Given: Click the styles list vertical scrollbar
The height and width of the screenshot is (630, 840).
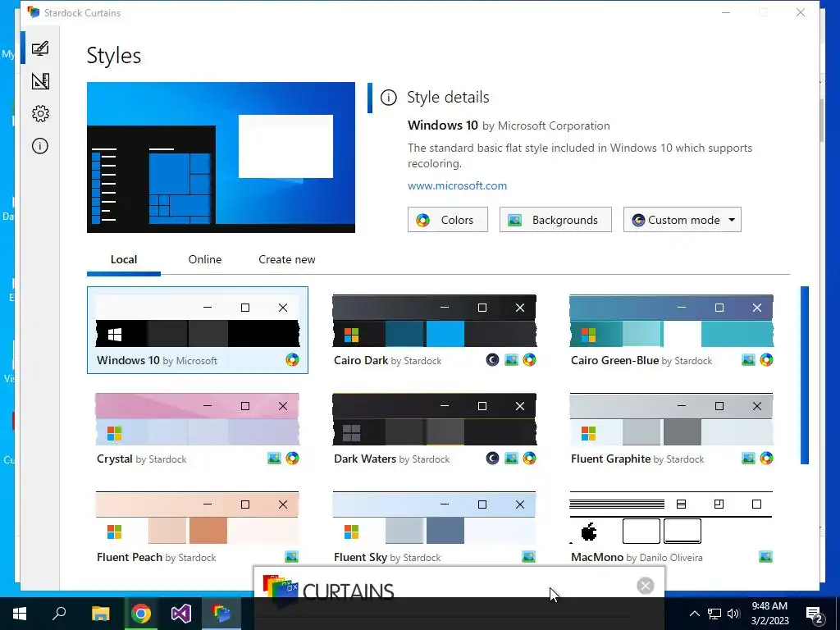Looking at the screenshot, I should [x=805, y=375].
